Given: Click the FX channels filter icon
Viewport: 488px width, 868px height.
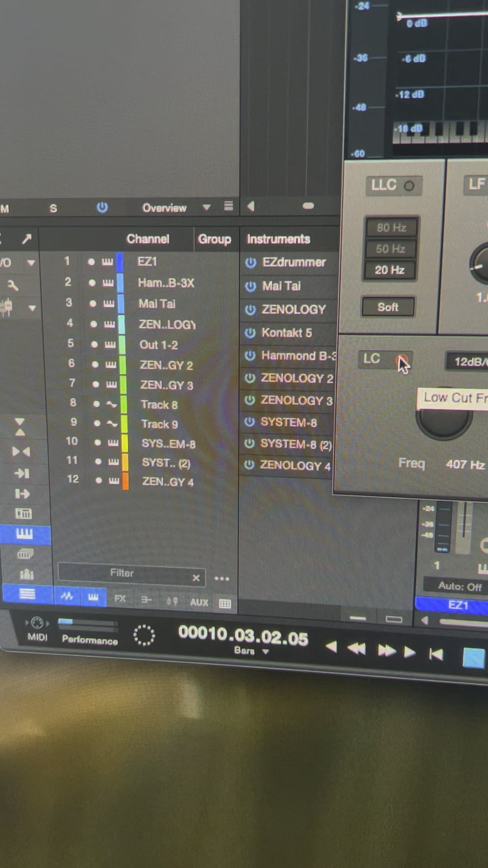Looking at the screenshot, I should coord(120,599).
